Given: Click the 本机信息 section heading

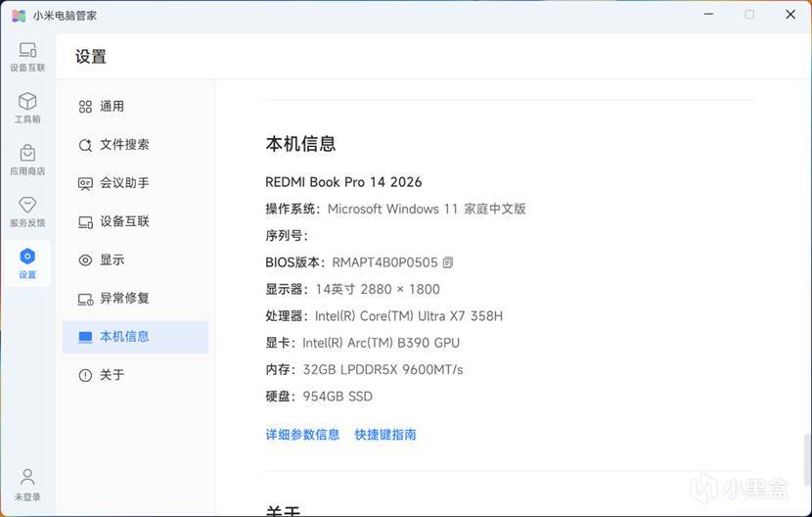Looking at the screenshot, I should (301, 144).
